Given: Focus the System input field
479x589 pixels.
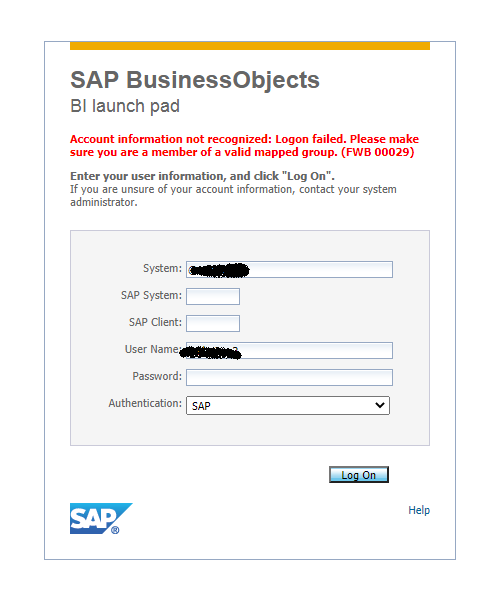Looking at the screenshot, I should 289,269.
